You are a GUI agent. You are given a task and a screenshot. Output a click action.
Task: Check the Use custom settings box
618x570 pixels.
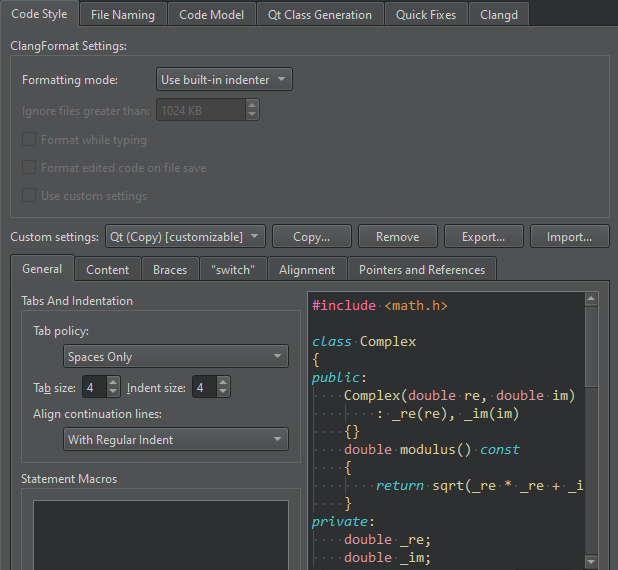29,196
